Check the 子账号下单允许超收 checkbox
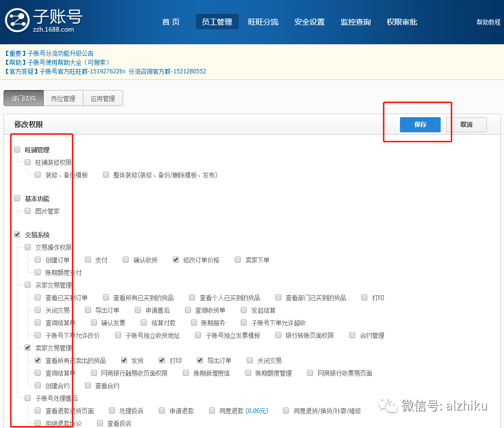Image resolution: width=504 pixels, height=428 pixels. [244, 322]
